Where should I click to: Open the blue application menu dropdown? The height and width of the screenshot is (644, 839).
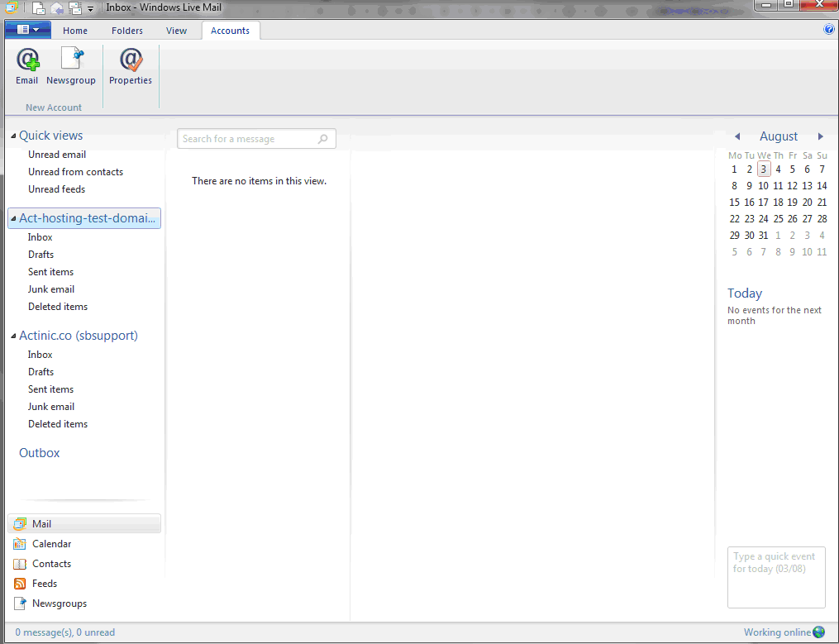coord(28,30)
